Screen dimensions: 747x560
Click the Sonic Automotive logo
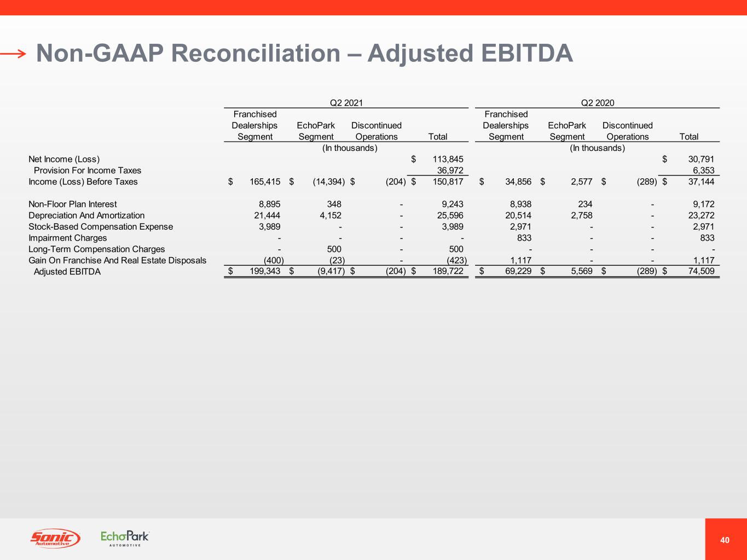55,538
